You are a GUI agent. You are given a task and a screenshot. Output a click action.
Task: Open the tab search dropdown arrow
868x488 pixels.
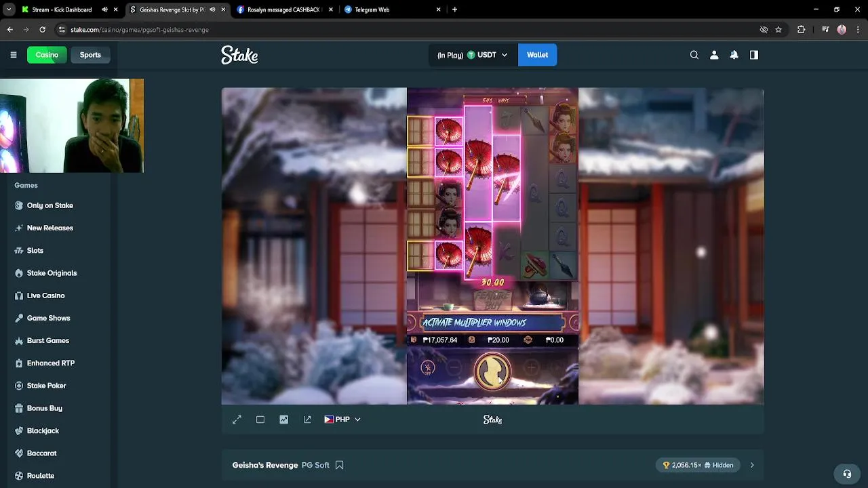pos(8,9)
